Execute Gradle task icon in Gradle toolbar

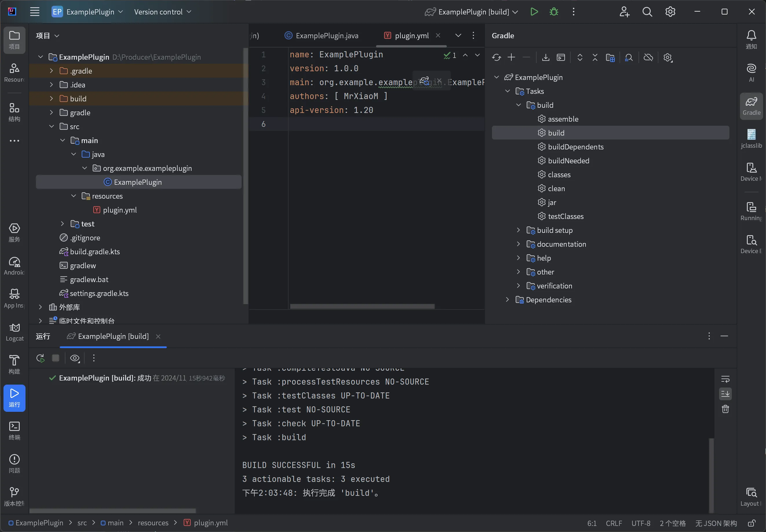561,57
